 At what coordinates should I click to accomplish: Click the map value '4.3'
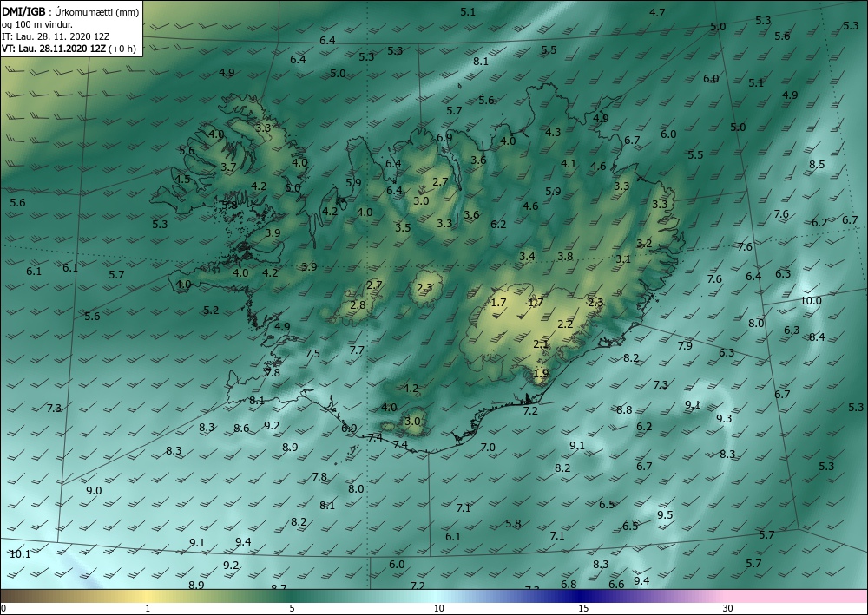(x=552, y=132)
